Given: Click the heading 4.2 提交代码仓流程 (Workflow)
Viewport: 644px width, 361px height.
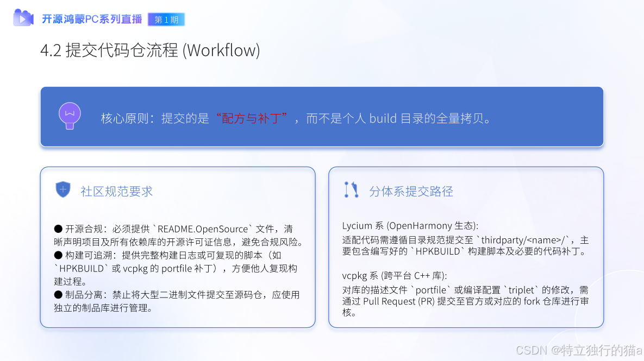Looking at the screenshot, I should (151, 50).
